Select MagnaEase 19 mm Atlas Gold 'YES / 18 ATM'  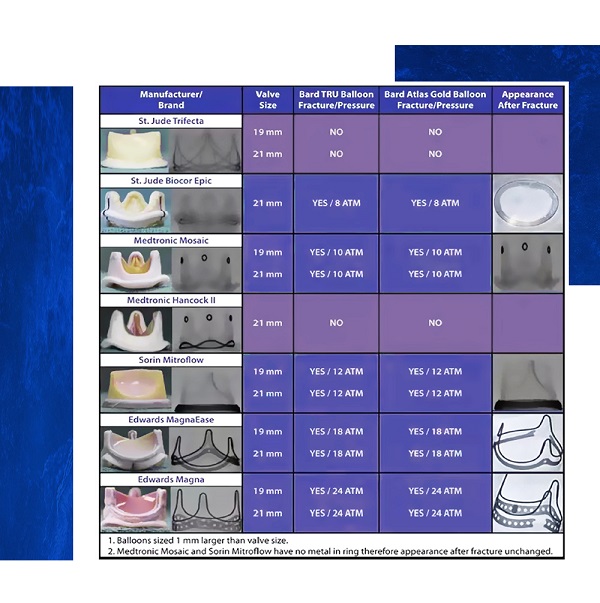(435, 431)
